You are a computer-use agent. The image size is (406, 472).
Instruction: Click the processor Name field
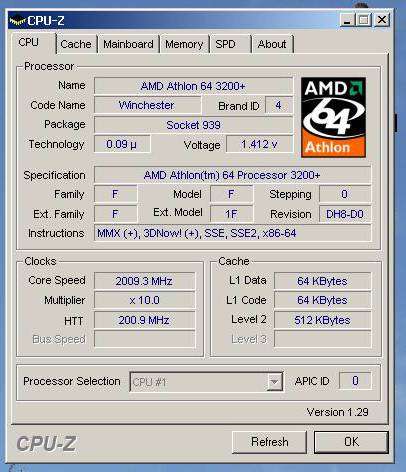193,86
